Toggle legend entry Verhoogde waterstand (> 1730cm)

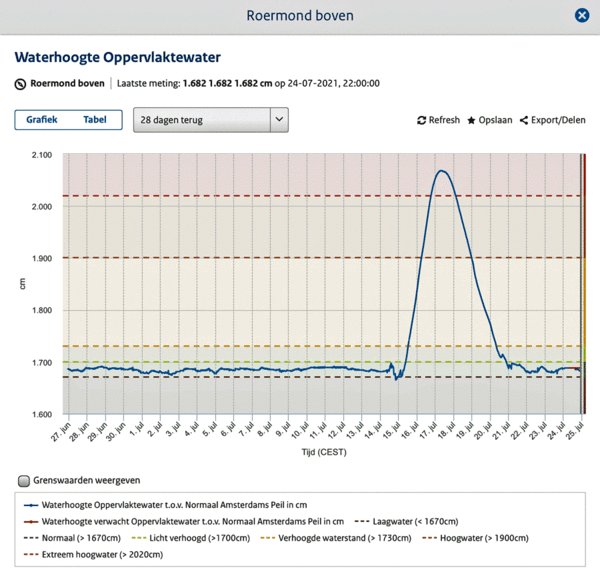pyautogui.click(x=336, y=538)
